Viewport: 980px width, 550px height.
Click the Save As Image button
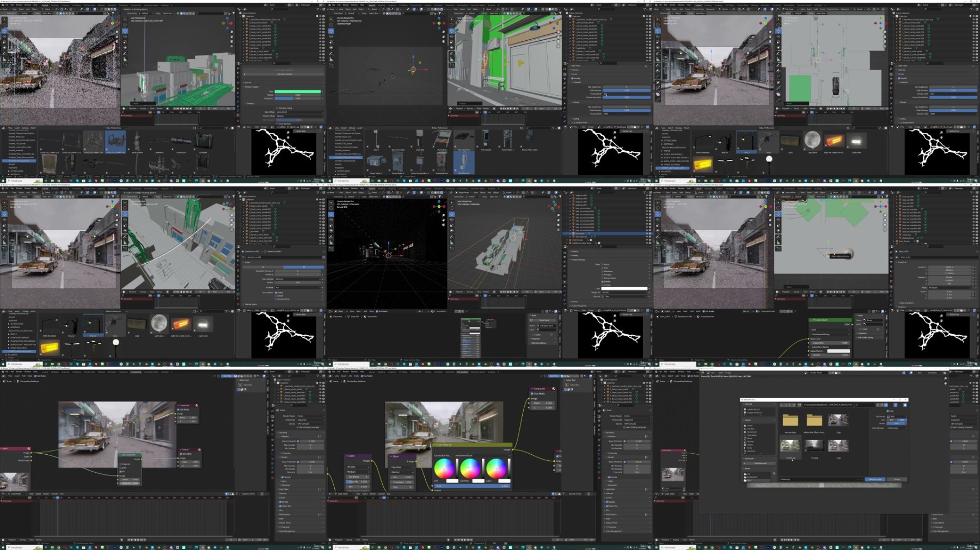[875, 479]
